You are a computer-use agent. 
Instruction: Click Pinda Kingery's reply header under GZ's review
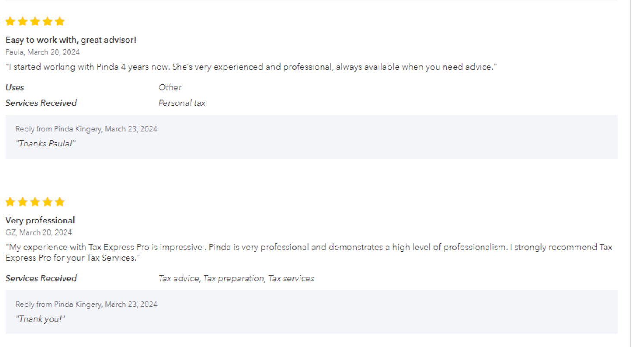[86, 304]
